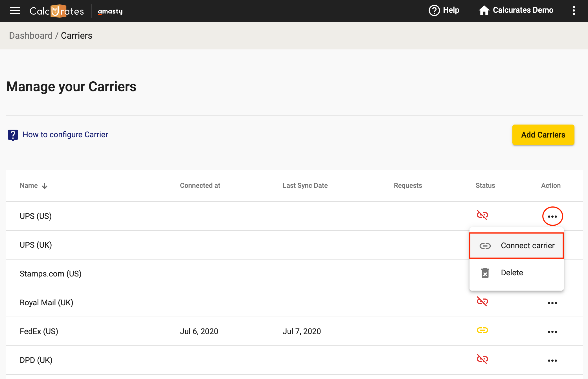
Task: Click the Connected at column header
Action: (x=200, y=186)
